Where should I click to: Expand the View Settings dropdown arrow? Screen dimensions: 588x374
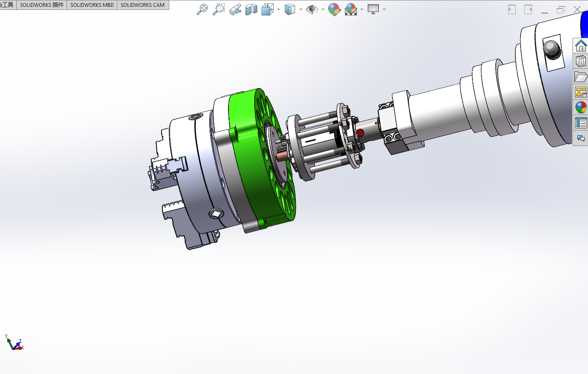384,9
